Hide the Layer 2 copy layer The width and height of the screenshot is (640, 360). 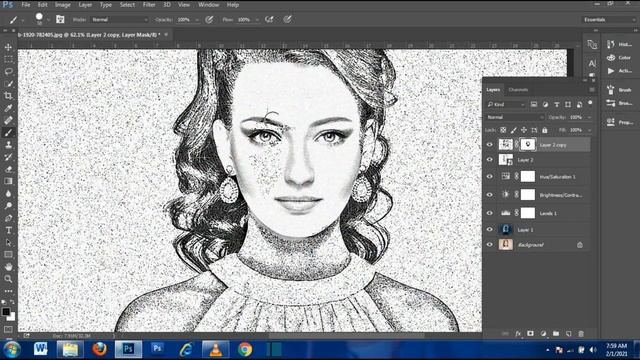point(490,144)
